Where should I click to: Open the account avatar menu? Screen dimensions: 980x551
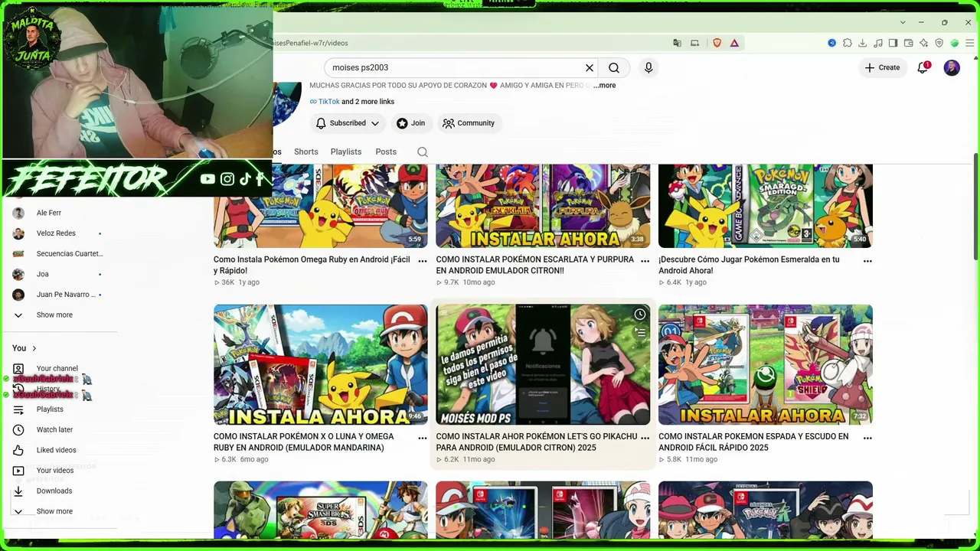tap(952, 67)
